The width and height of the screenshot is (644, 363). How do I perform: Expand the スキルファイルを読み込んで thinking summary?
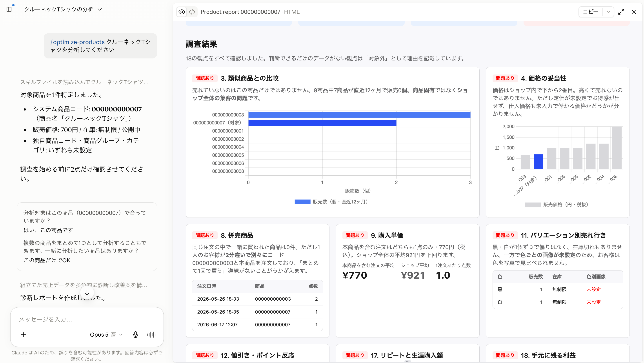[x=84, y=82]
